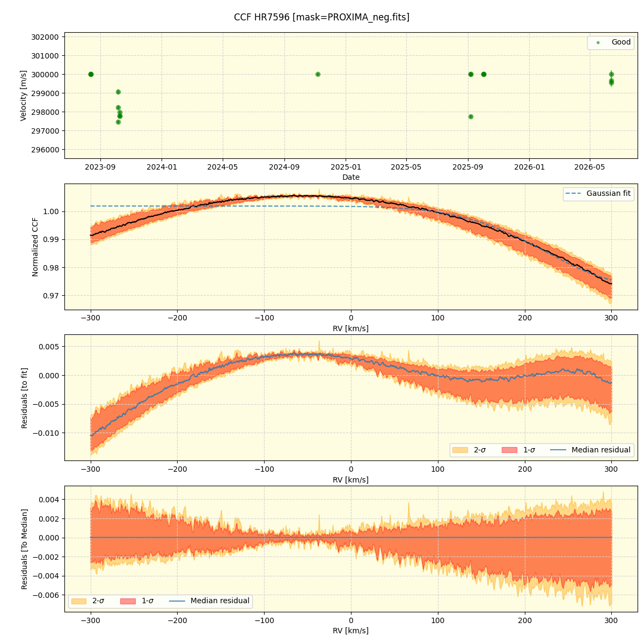Click the '2024-05' date tick label
Screen dimensions: 644x644
point(223,167)
